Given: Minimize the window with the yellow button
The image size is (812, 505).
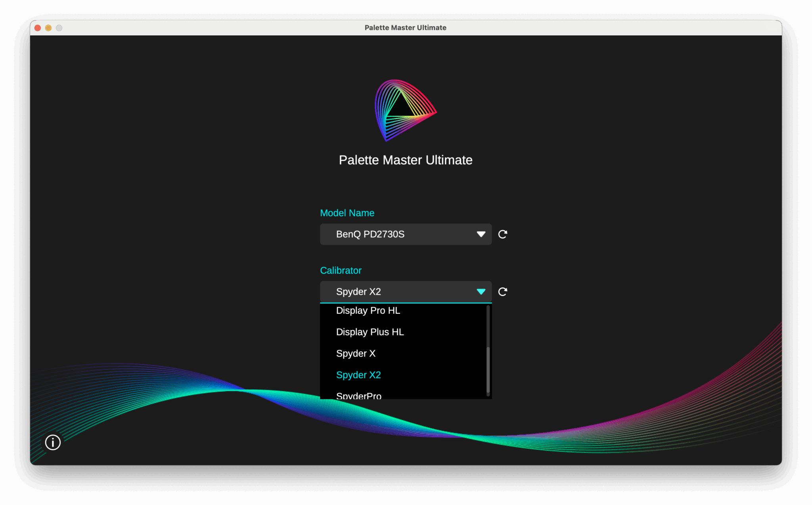Looking at the screenshot, I should (48, 28).
